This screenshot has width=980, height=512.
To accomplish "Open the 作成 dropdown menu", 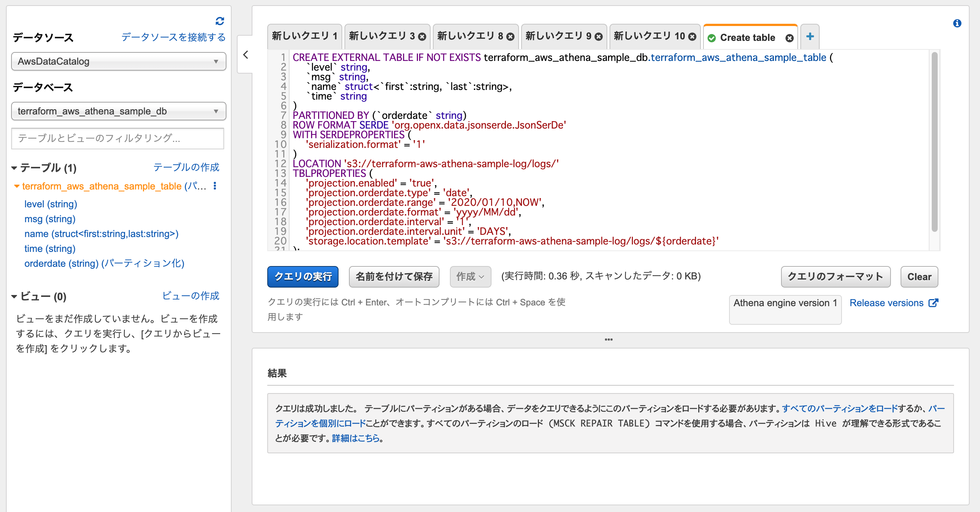I will [470, 277].
